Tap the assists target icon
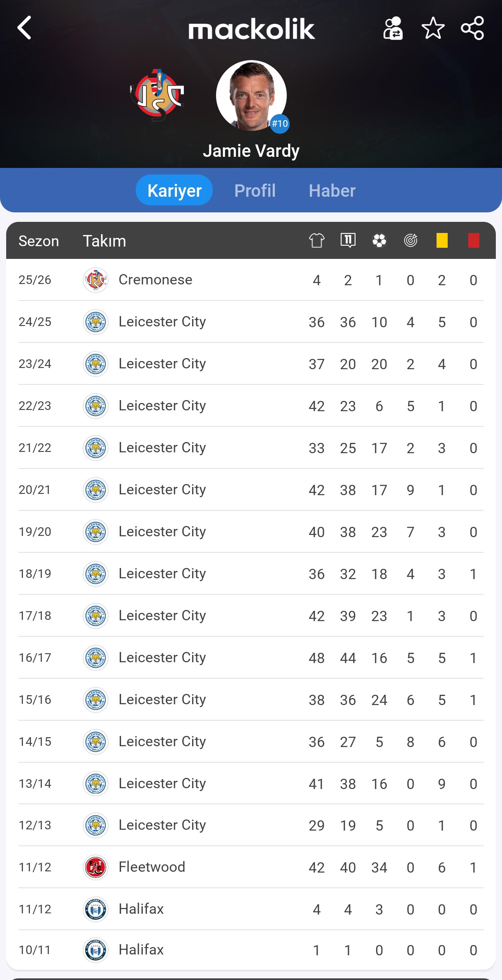 tap(410, 240)
